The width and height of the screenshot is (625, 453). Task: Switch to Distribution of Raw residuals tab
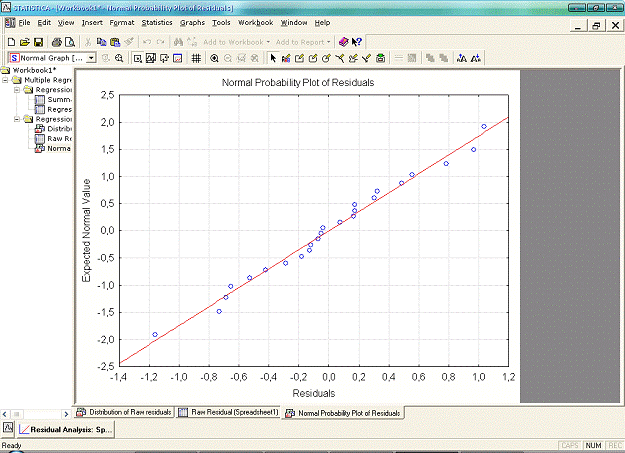tap(125, 412)
